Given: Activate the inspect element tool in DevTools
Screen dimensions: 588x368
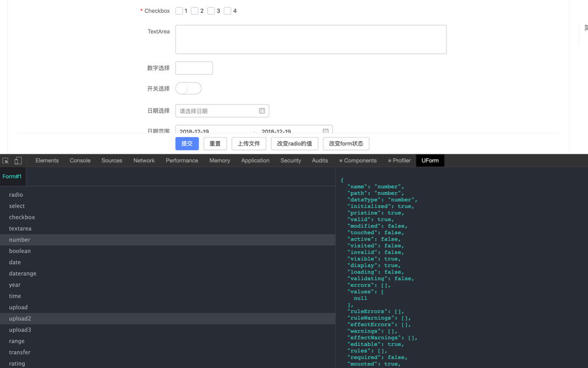Looking at the screenshot, I should click(6, 160).
